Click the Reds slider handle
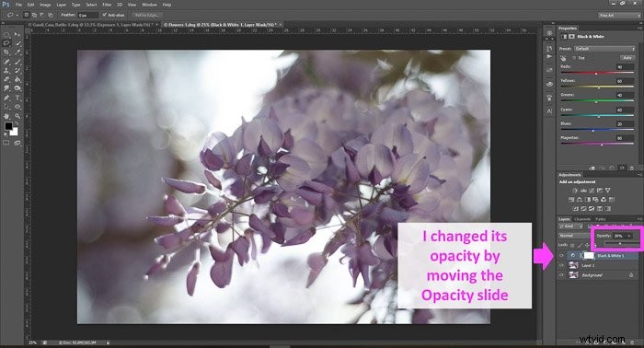Viewport: 644px width, 348px height. coord(596,73)
